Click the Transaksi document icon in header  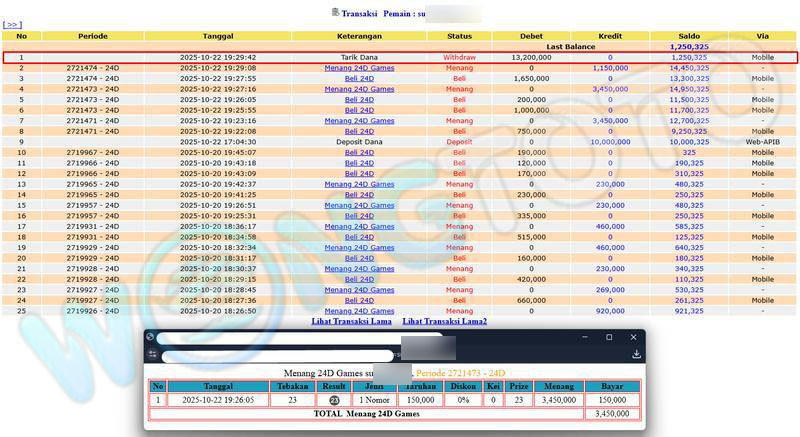[x=335, y=13]
